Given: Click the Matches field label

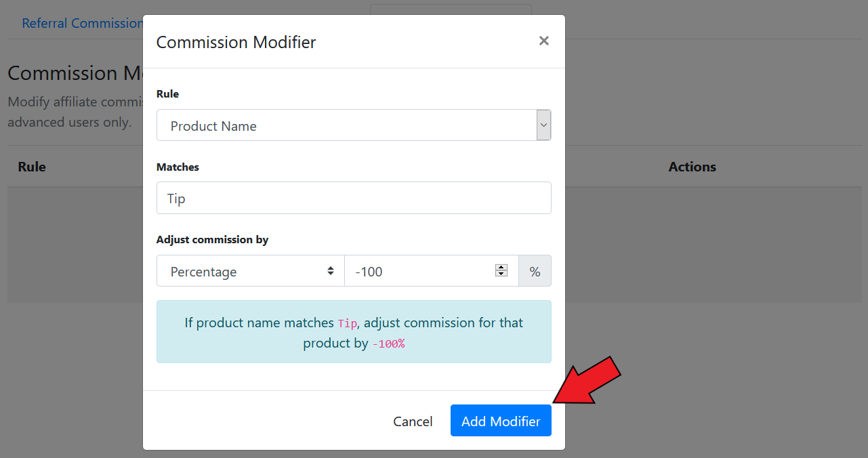Looking at the screenshot, I should [x=178, y=167].
